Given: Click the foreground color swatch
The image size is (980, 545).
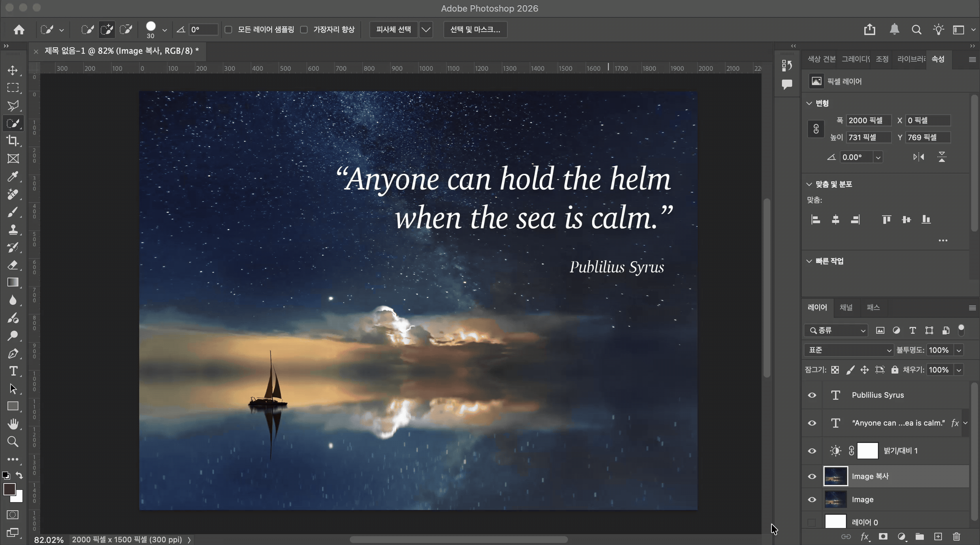Looking at the screenshot, I should [9, 489].
